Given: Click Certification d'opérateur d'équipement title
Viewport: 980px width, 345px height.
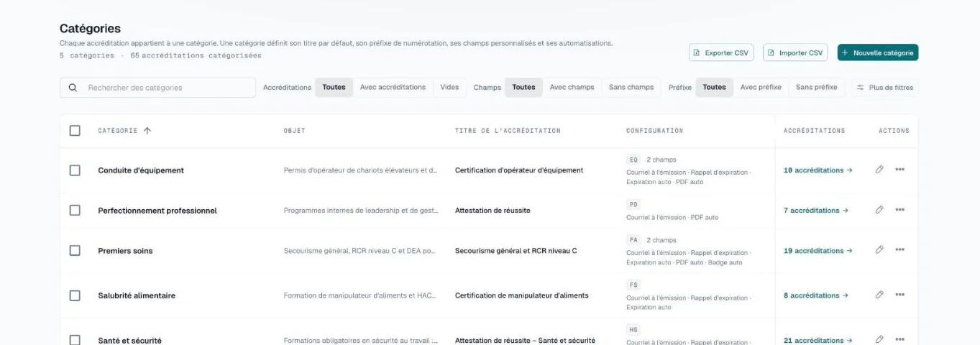Looking at the screenshot, I should point(519,170).
